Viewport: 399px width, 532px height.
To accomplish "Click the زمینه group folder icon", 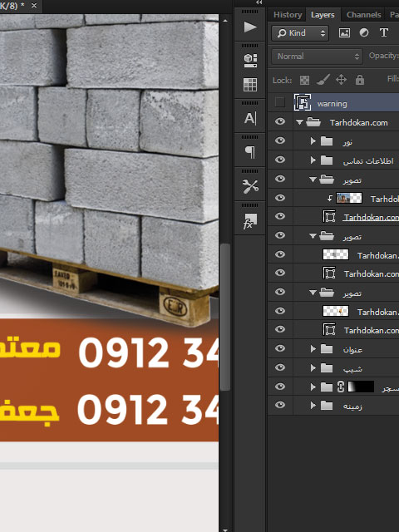I will click(327, 405).
